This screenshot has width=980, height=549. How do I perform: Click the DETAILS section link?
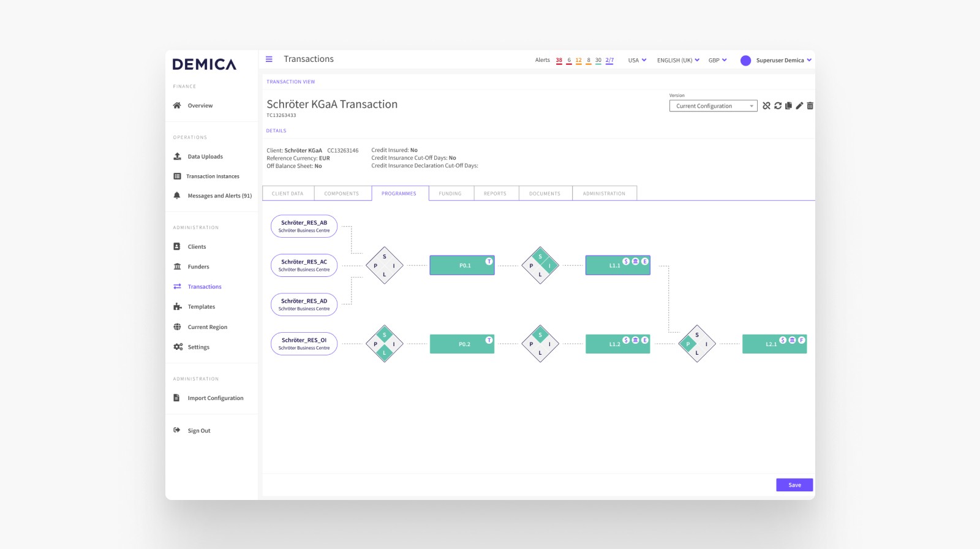[x=276, y=131]
